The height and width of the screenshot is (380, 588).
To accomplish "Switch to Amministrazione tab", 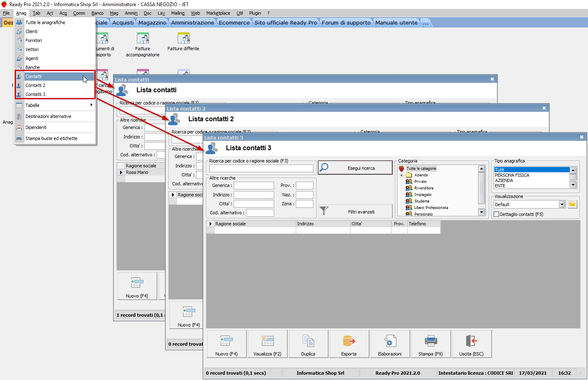I will coord(192,22).
